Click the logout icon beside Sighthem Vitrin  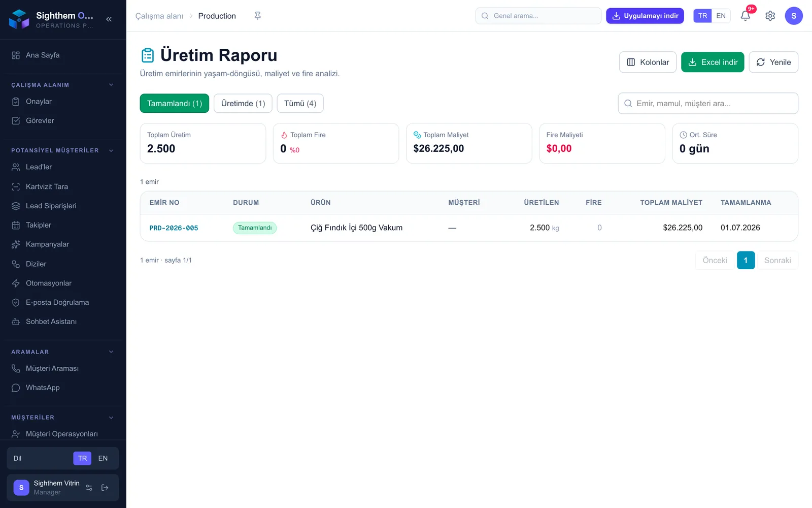pyautogui.click(x=105, y=488)
